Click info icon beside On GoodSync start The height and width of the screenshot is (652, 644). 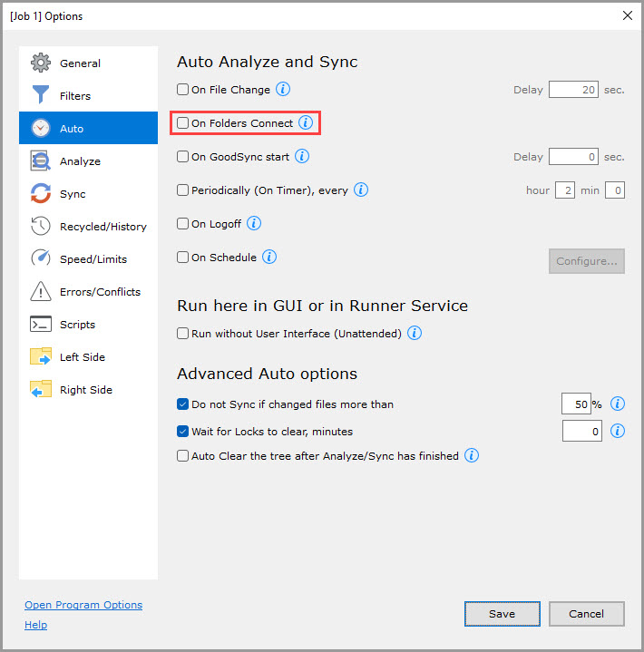coord(302,156)
